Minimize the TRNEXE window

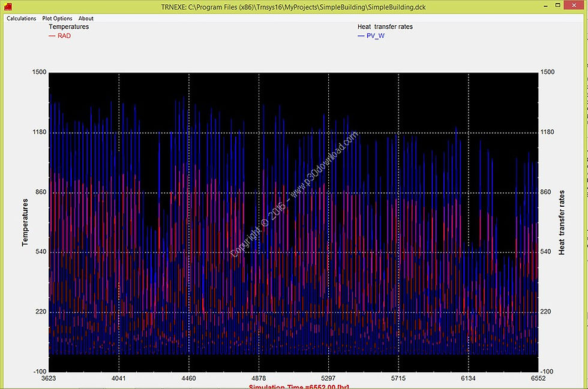point(545,6)
